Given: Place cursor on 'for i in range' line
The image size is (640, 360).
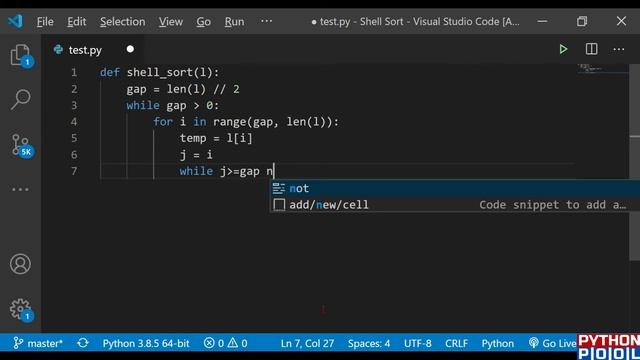Looking at the screenshot, I should pyautogui.click(x=246, y=122).
